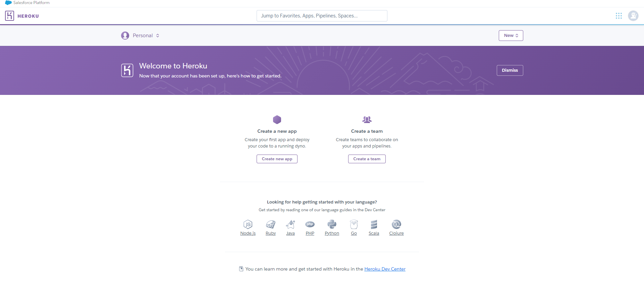
Task: Click the 'Create a new app' heading
Action: click(x=277, y=131)
